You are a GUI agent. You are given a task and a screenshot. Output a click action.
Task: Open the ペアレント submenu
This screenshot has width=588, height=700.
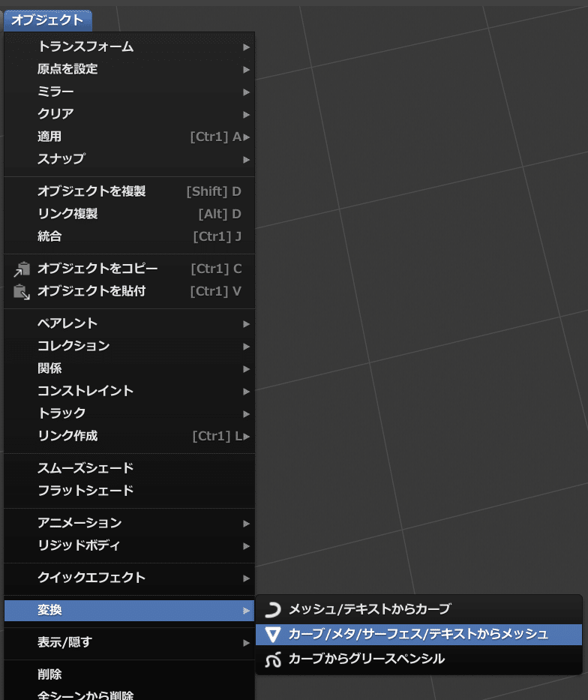(x=130, y=323)
